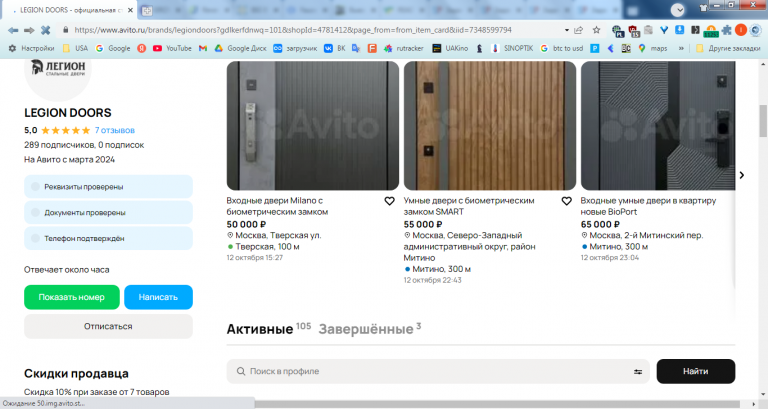
Task: Click the Поиск в профиле search field
Action: pyautogui.click(x=438, y=371)
